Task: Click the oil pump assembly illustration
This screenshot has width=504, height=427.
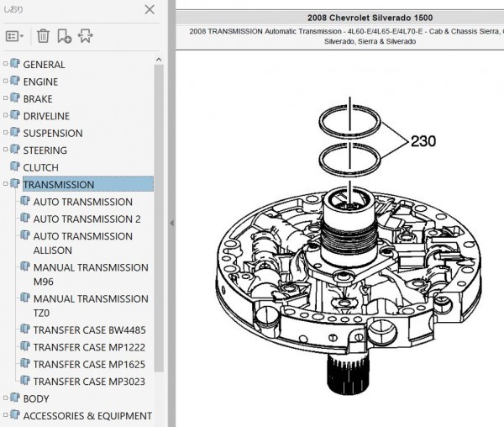Action: pyautogui.click(x=349, y=289)
